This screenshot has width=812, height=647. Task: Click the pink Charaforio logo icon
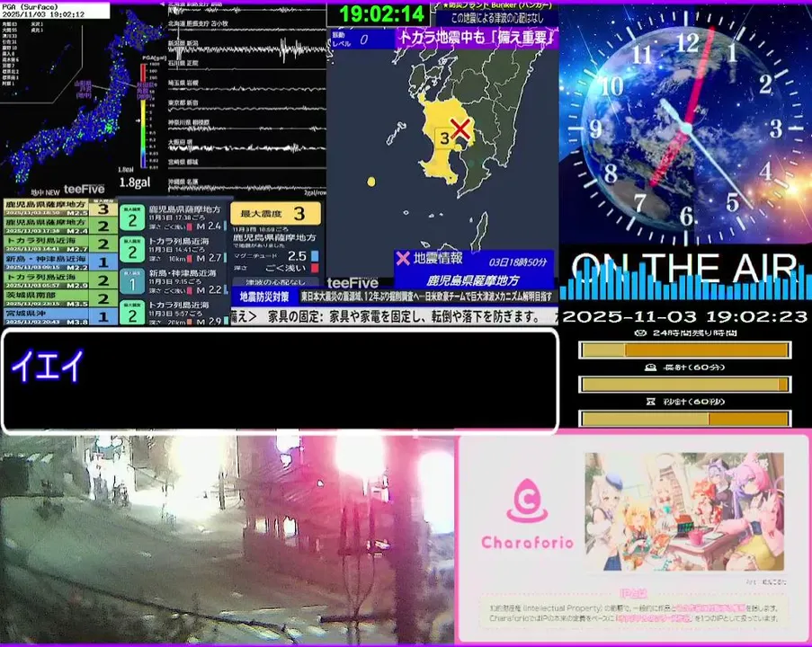(527, 501)
